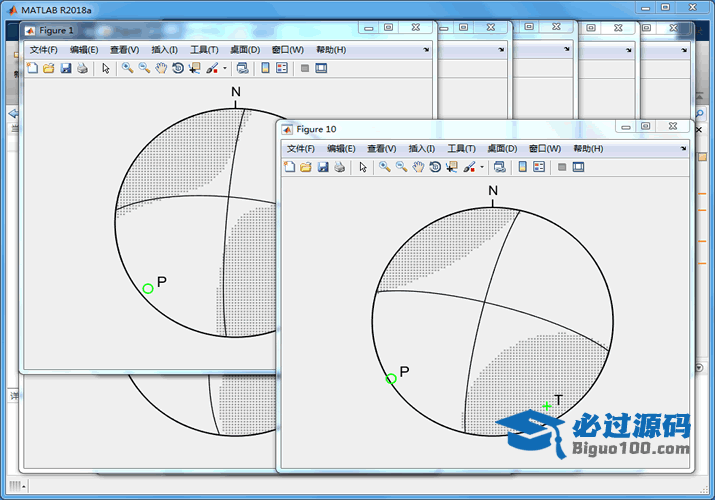Open 工具(T) menu in Figure 1

(x=204, y=50)
